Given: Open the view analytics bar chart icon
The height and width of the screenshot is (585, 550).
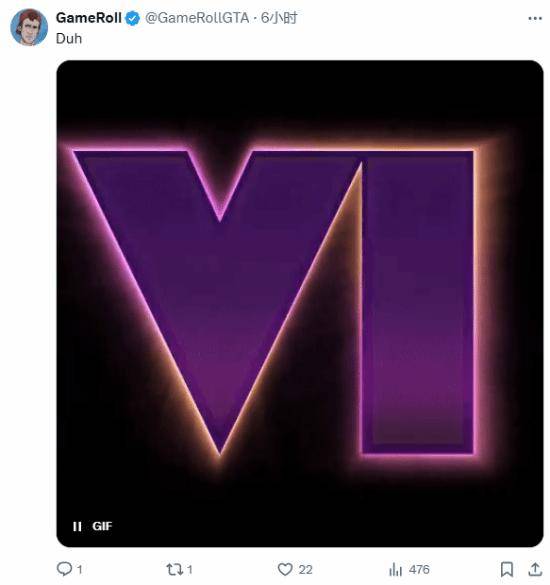Looking at the screenshot, I should [x=396, y=569].
